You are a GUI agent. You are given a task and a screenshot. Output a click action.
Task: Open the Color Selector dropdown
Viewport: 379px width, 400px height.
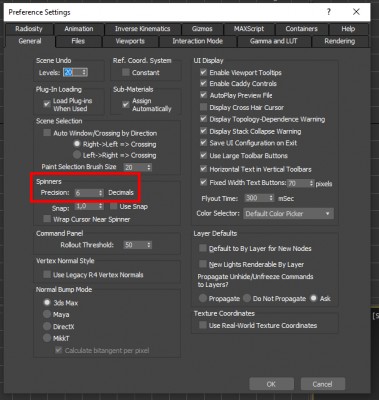pos(288,214)
